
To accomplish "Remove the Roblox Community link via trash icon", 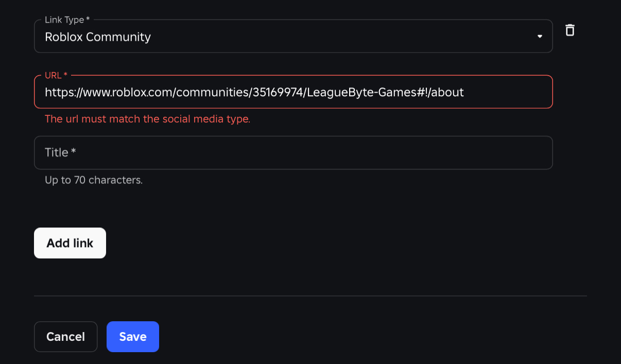I will click(570, 30).
